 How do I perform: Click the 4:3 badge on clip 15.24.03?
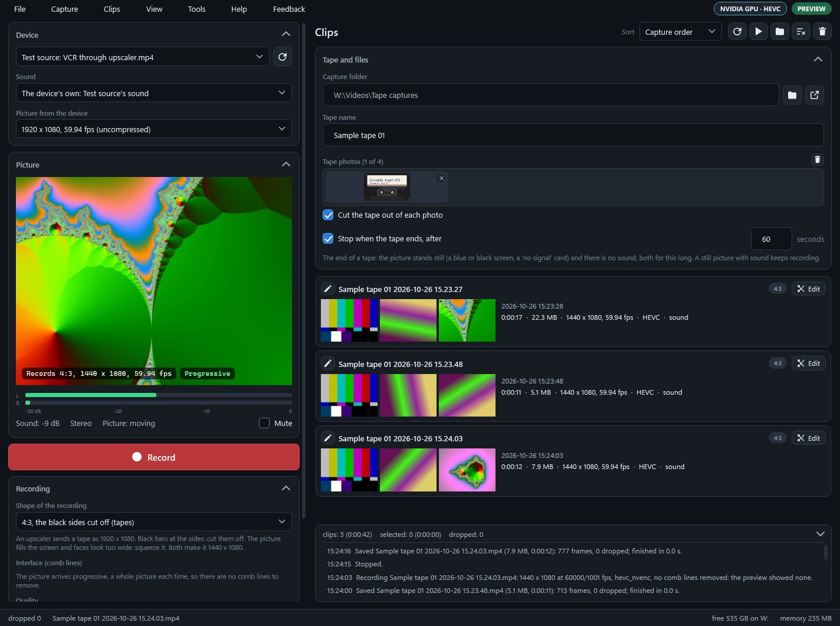point(777,438)
